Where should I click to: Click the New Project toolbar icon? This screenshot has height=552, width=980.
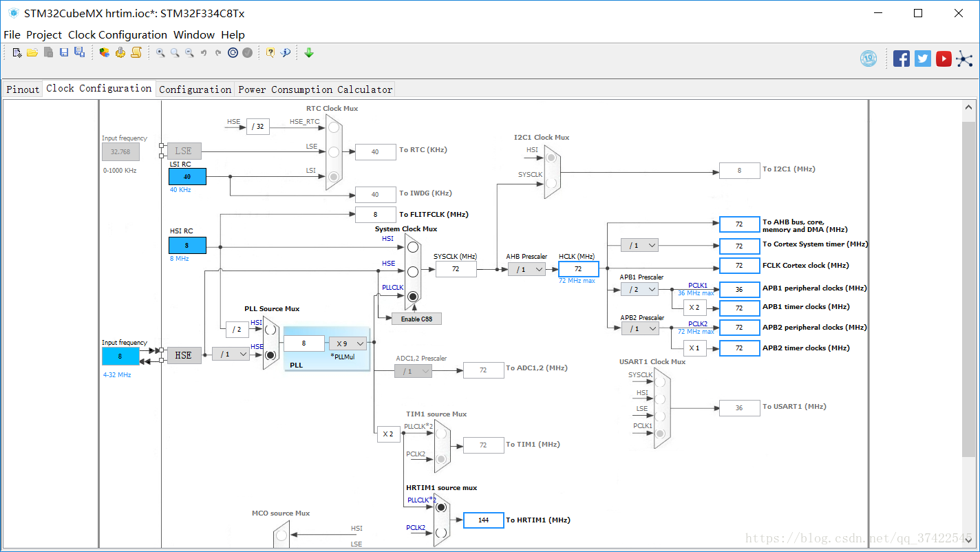[x=17, y=52]
